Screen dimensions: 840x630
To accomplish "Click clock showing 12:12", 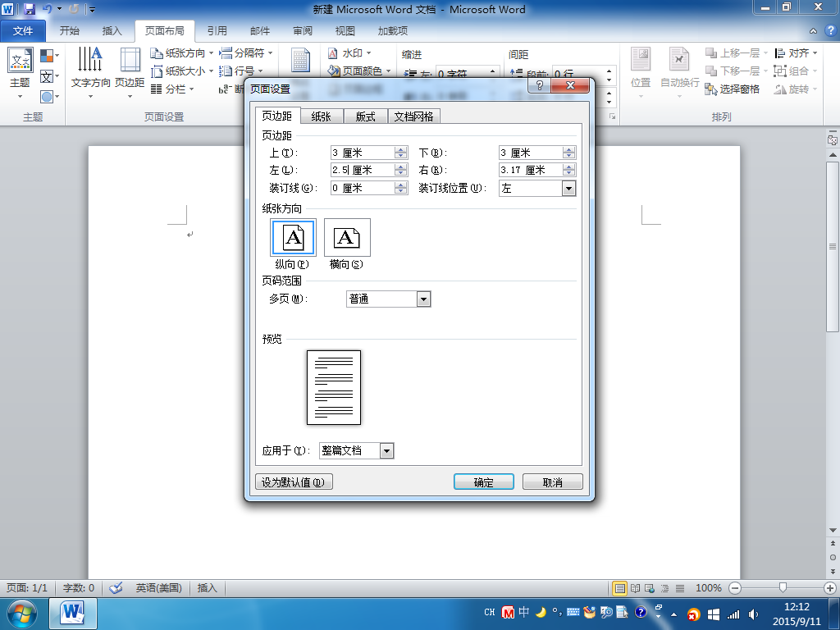I will 796,607.
